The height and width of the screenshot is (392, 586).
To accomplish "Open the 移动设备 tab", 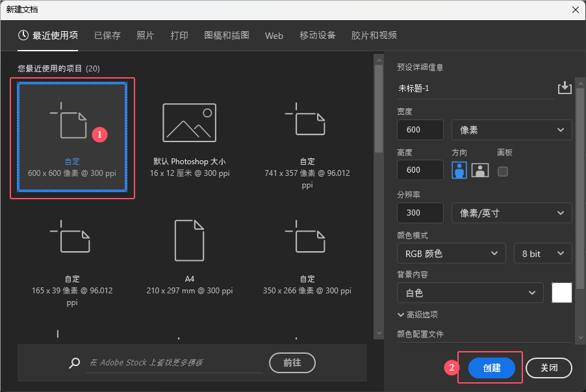I will pos(317,36).
